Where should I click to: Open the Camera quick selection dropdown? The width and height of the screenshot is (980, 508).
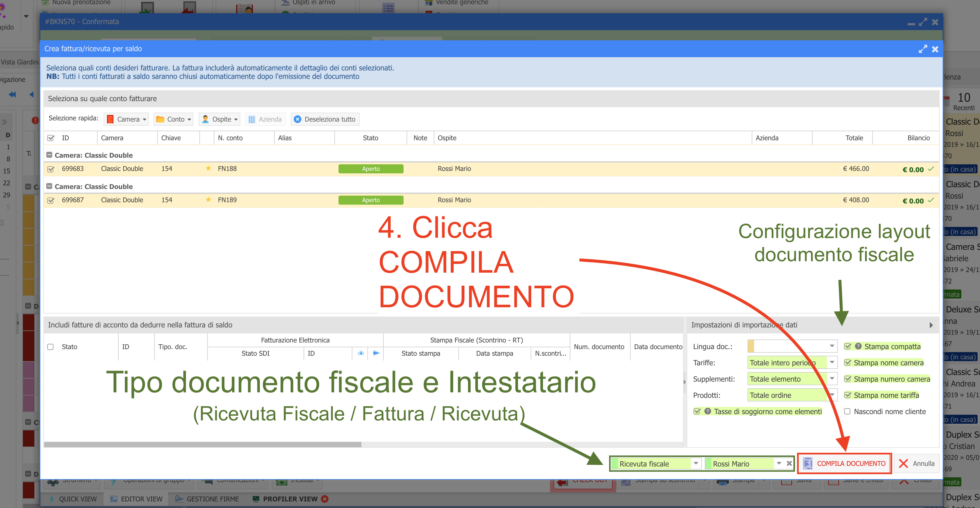[126, 119]
